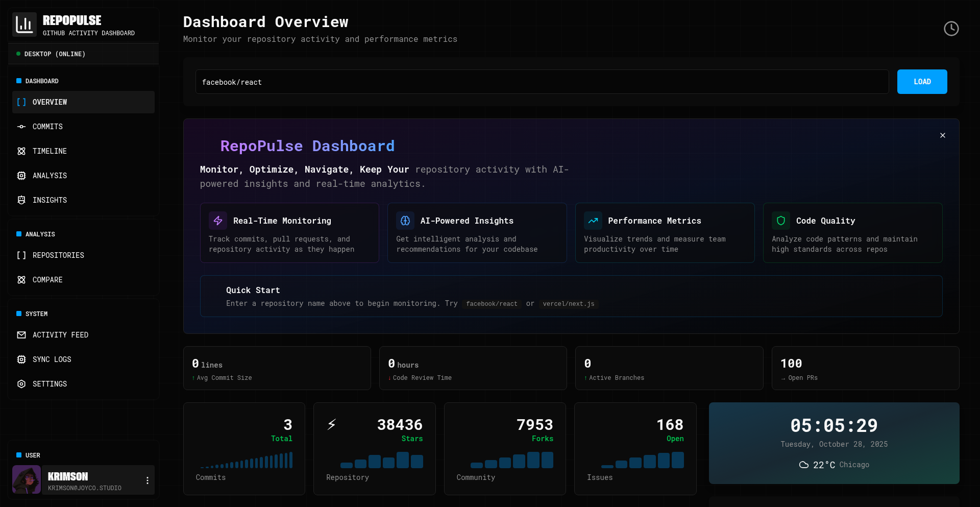
Task: Dismiss the RepoPulse Dashboard welcome banner
Action: pyautogui.click(x=942, y=135)
